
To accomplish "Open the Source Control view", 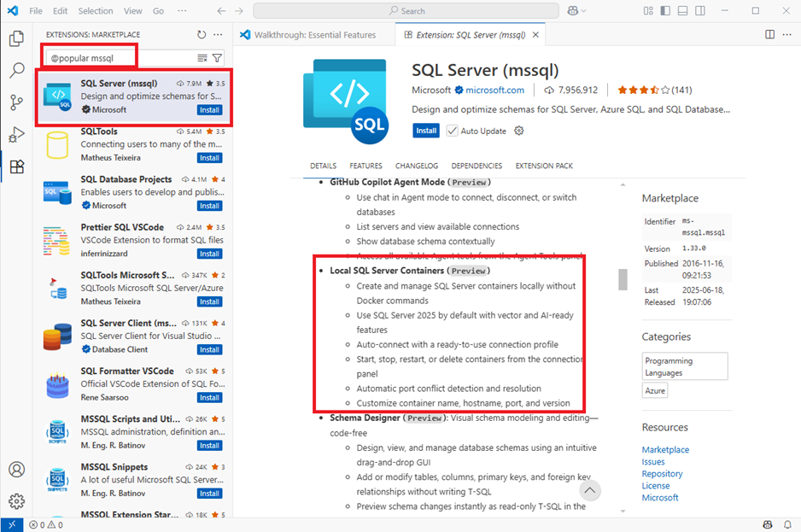I will [16, 102].
